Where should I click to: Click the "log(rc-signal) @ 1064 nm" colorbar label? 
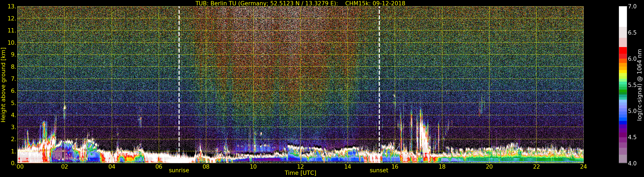639,85
